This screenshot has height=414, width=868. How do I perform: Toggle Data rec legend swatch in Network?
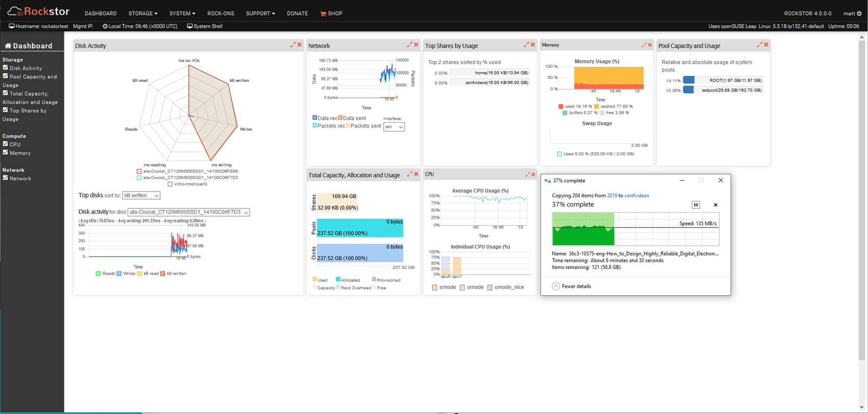315,117
